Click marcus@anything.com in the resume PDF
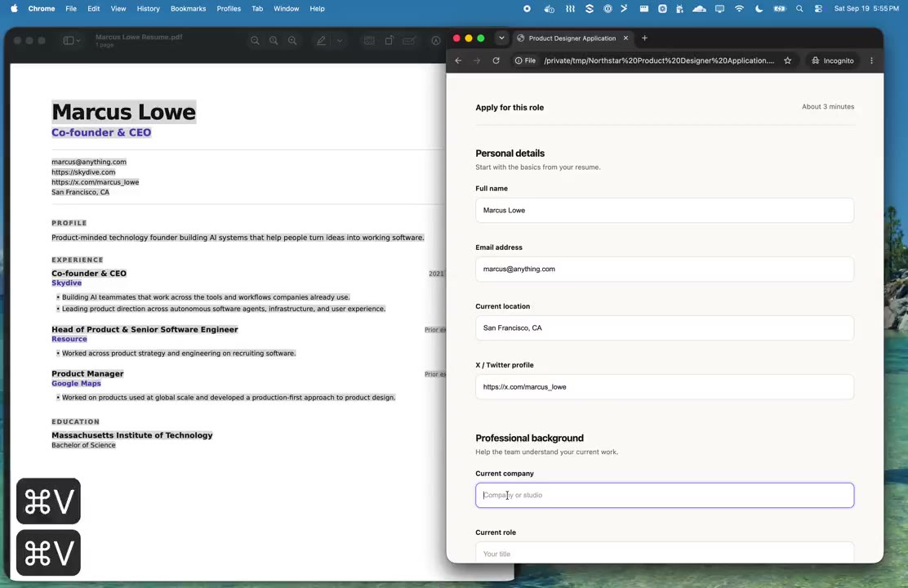 [x=89, y=162]
